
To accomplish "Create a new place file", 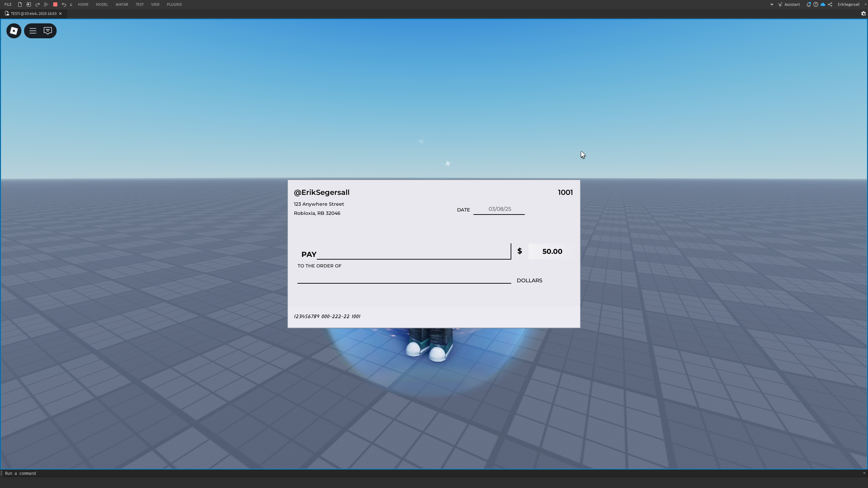I will 19,4.
